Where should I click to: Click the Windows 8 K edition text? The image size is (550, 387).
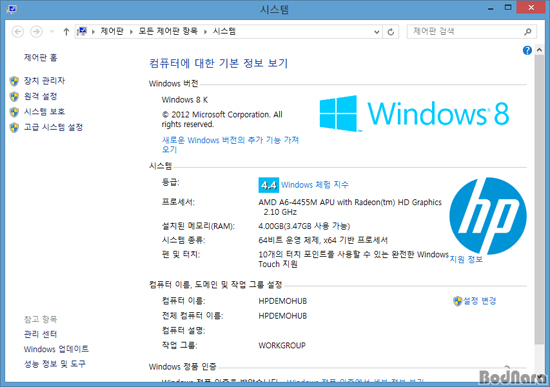click(185, 100)
